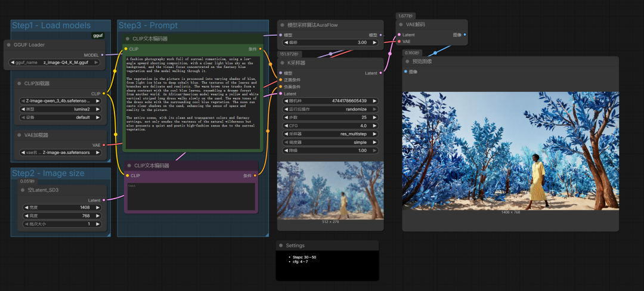Click the gguf badge above GGUF Loader

pos(98,36)
